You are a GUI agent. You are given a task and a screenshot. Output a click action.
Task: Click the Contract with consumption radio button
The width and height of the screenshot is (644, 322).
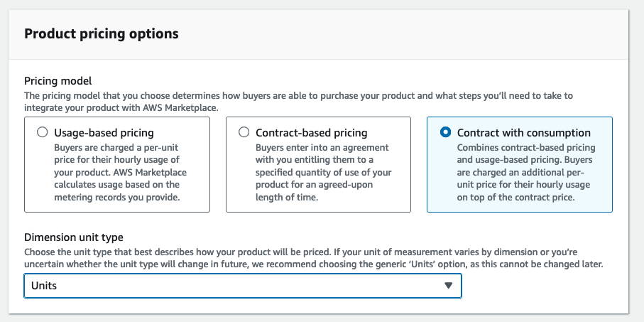click(445, 132)
